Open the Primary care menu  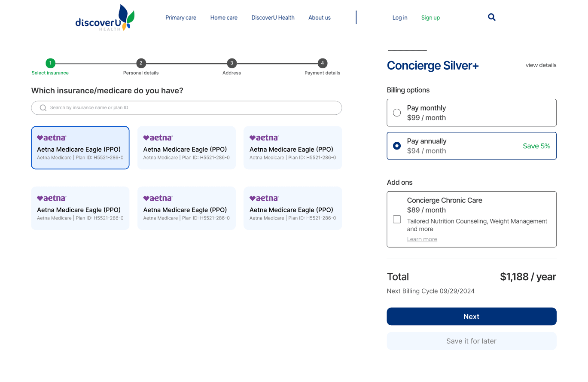pyautogui.click(x=181, y=18)
